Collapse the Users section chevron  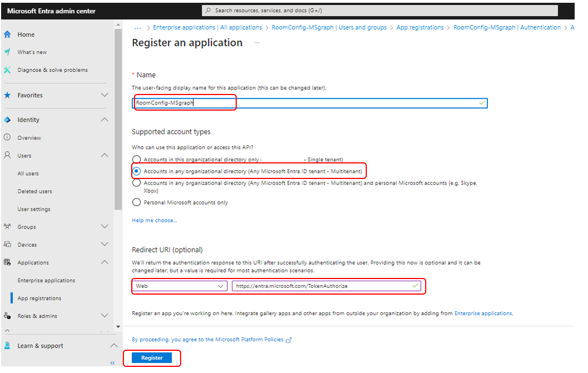[104, 155]
